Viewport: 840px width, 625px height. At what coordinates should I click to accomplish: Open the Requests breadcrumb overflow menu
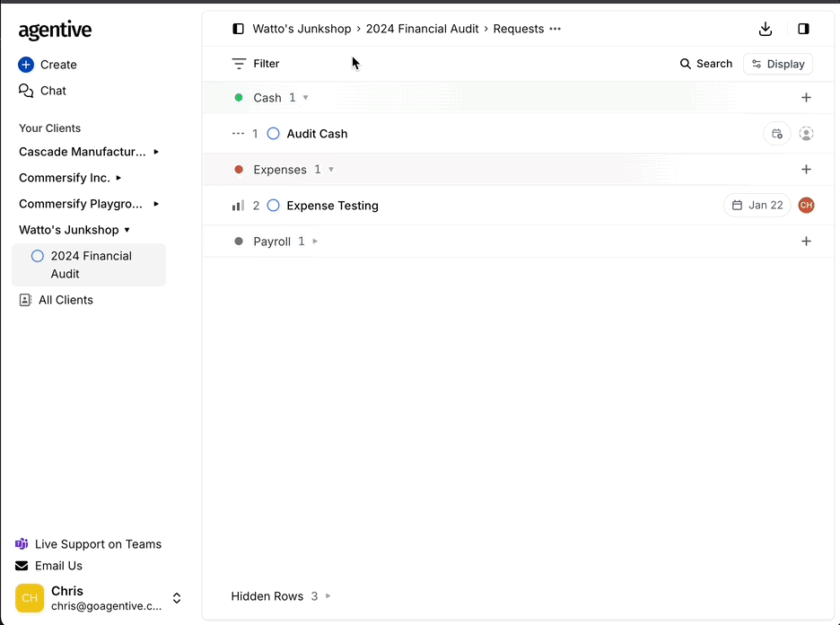556,29
